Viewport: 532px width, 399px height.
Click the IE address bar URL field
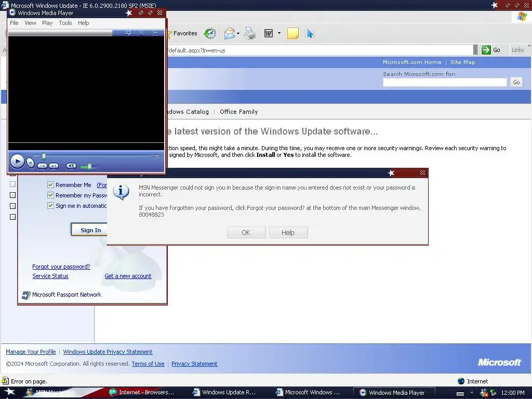(x=320, y=50)
